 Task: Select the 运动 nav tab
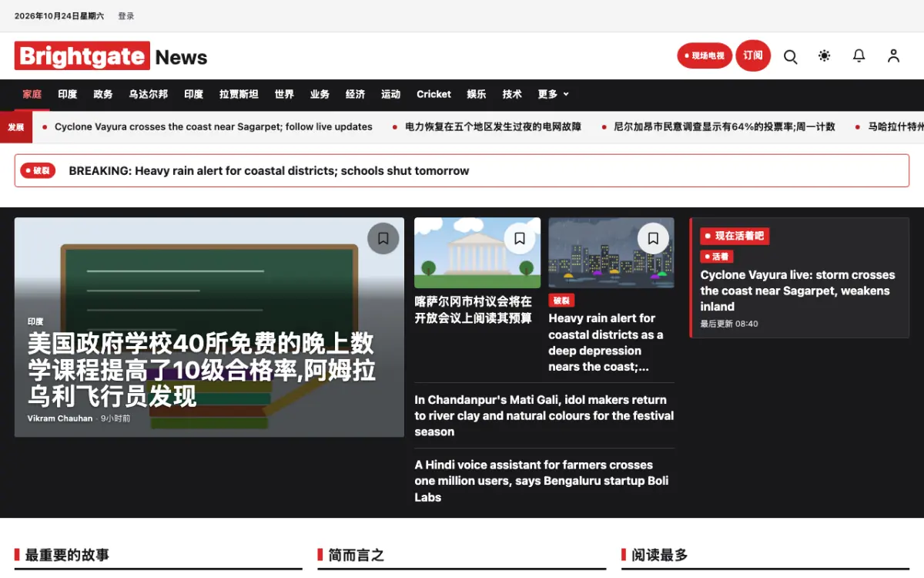[390, 94]
